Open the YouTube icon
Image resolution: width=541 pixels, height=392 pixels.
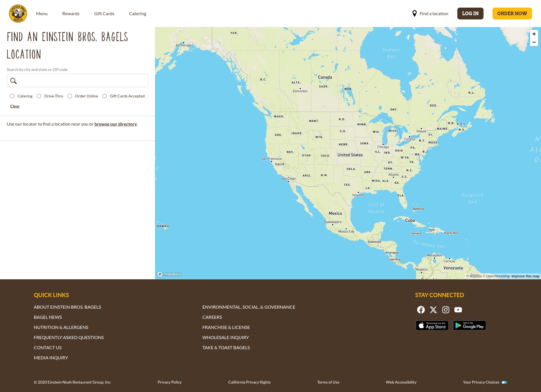(458, 310)
